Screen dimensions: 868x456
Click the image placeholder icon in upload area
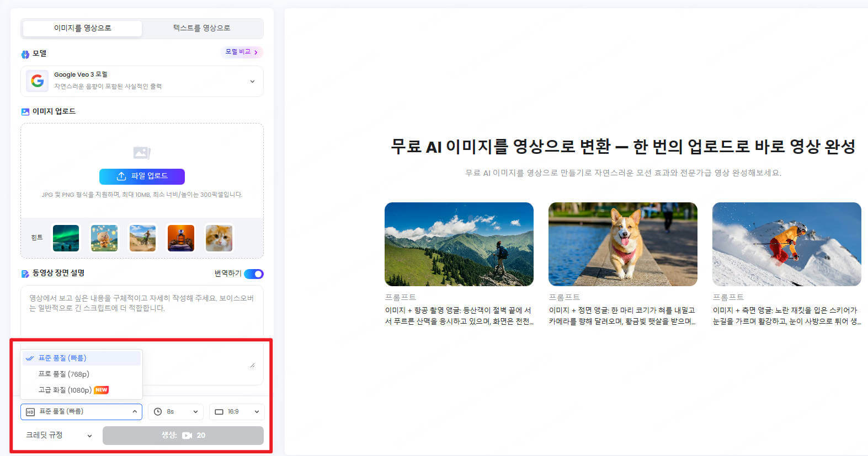pos(142,153)
